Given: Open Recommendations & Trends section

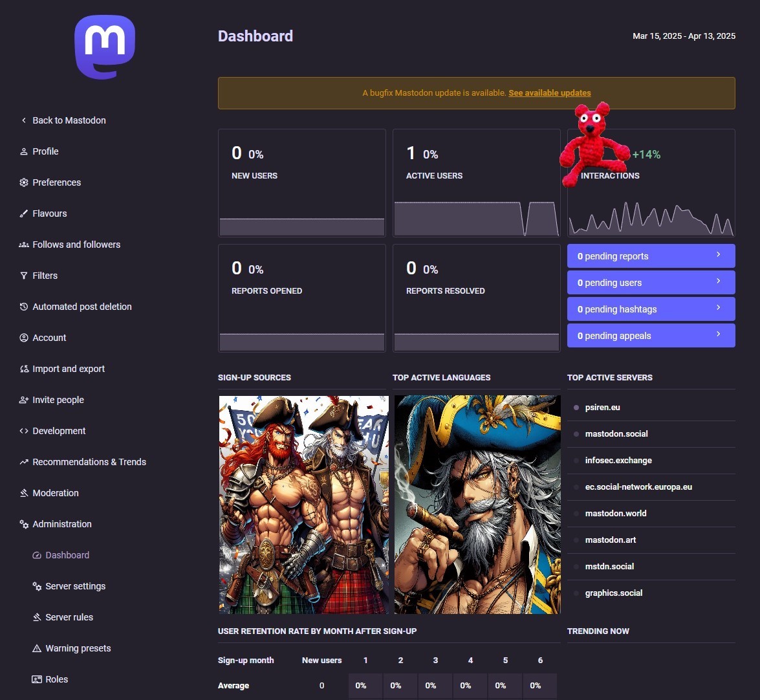Looking at the screenshot, I should [89, 461].
